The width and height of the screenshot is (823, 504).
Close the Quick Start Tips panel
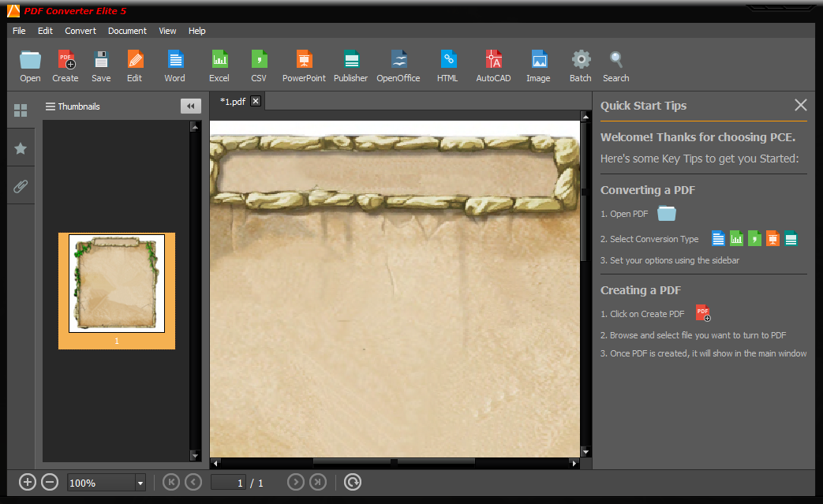[800, 105]
